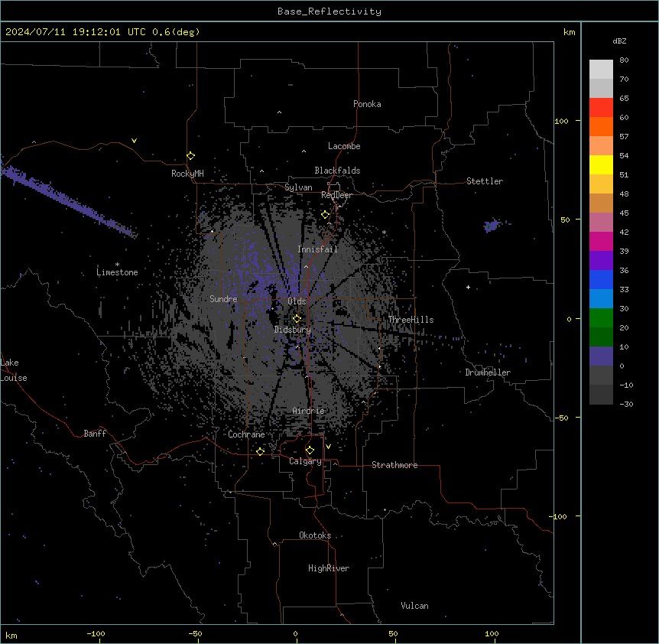This screenshot has width=659, height=644.
Task: Click the RedDeer city label
Action: coord(336,195)
